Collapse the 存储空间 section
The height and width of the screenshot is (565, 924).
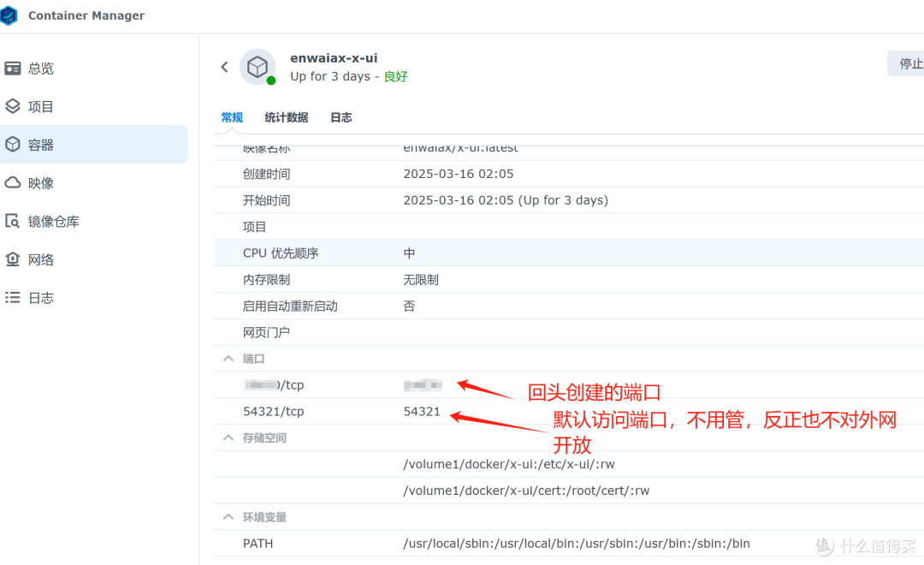(x=228, y=437)
